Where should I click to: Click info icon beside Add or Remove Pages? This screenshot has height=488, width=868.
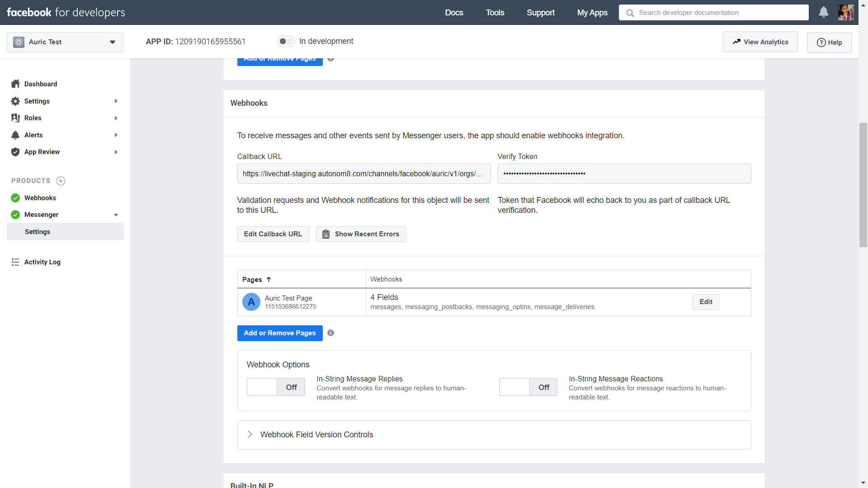pos(330,333)
